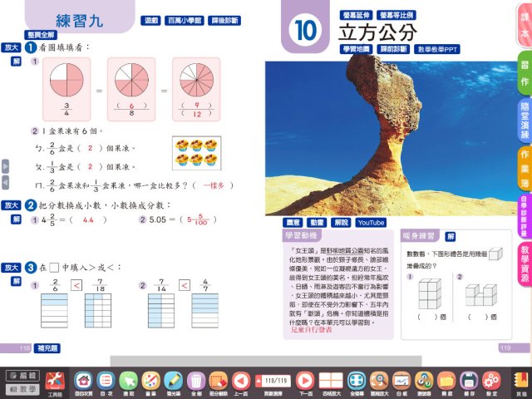532x399 pixels.
Task: Click the 118/119 page number selector
Action: (273, 379)
